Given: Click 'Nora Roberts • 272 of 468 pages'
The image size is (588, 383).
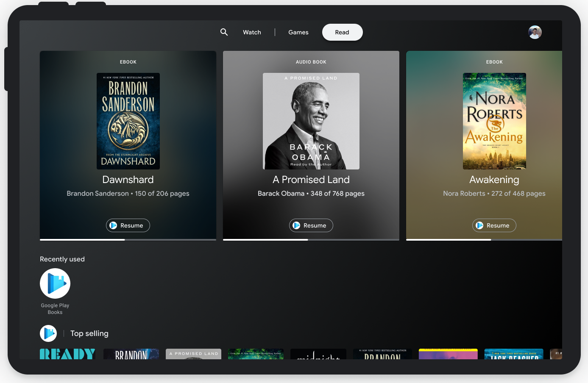Looking at the screenshot, I should click(x=494, y=194).
